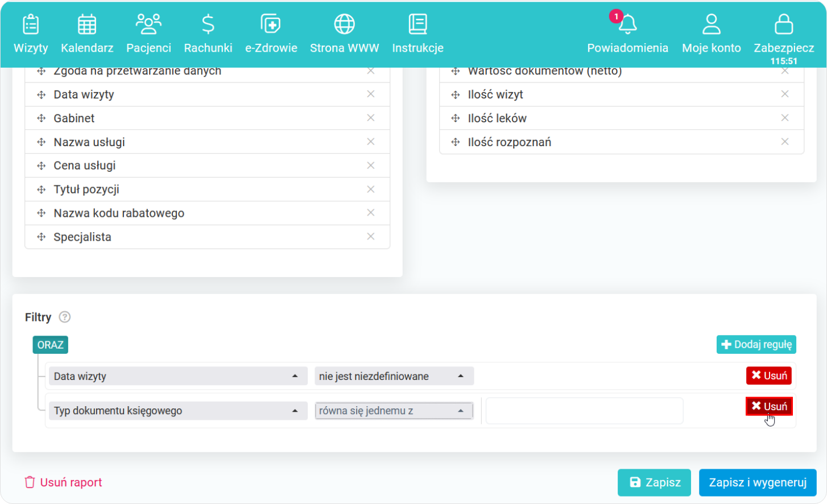
Task: Open the Kalendarz section
Action: click(x=87, y=34)
